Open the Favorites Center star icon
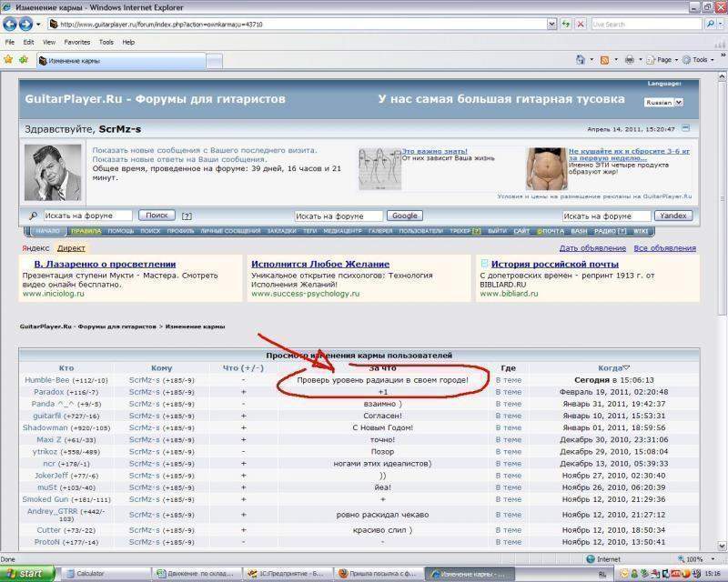The height and width of the screenshot is (582, 728). [x=8, y=60]
